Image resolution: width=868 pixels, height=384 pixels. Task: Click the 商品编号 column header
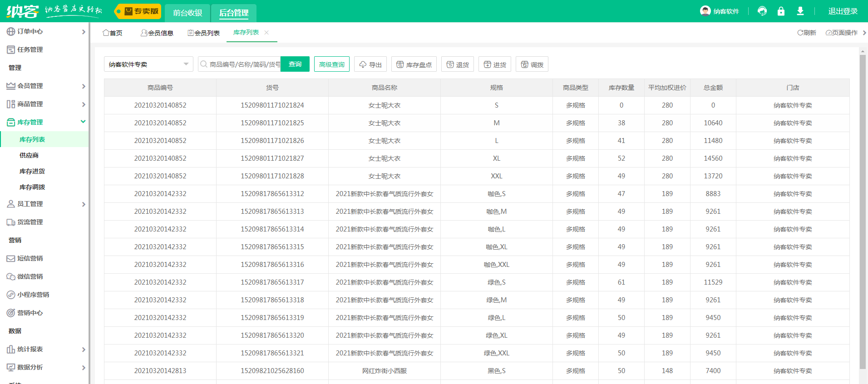pyautogui.click(x=160, y=88)
